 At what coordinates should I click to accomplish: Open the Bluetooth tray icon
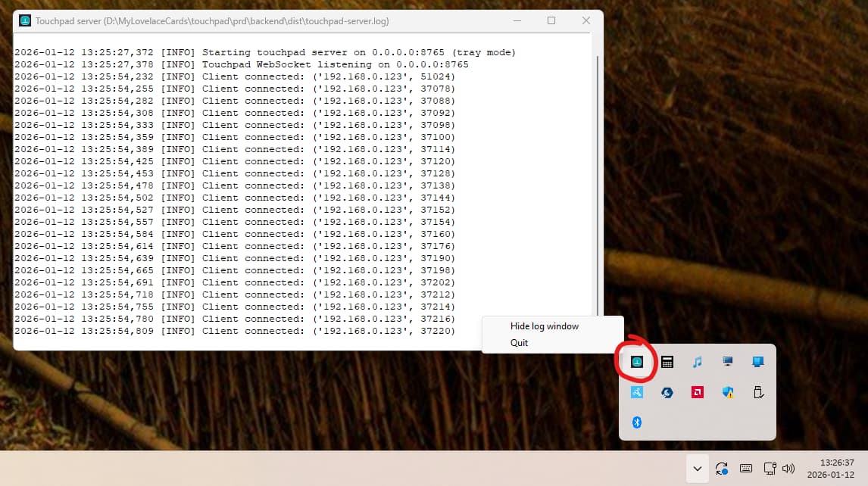coord(636,423)
